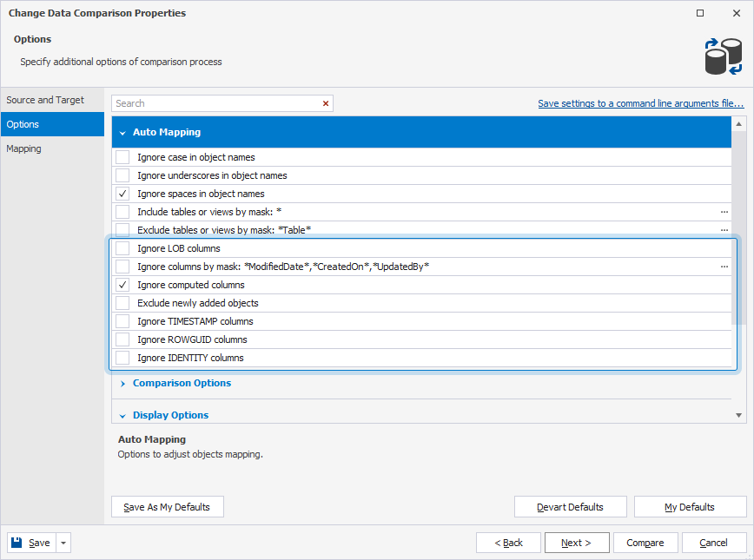Click Save settings to command line link
This screenshot has height=560, width=754.
pos(640,103)
